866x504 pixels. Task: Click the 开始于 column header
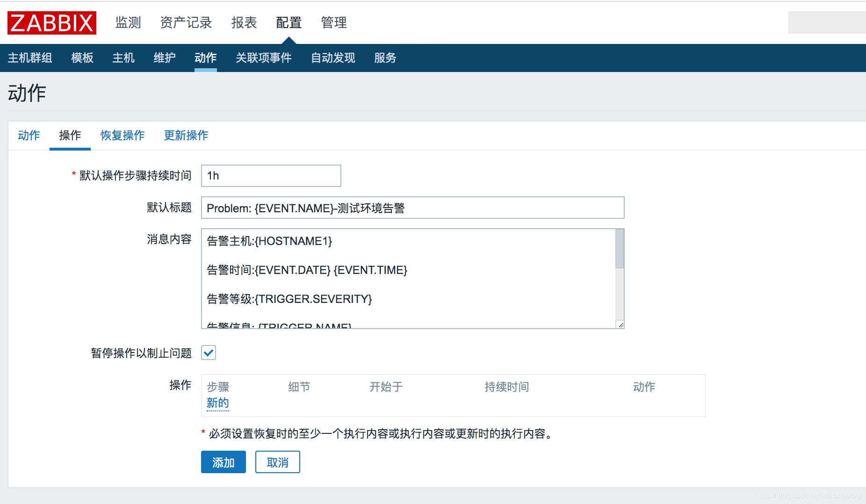point(386,387)
